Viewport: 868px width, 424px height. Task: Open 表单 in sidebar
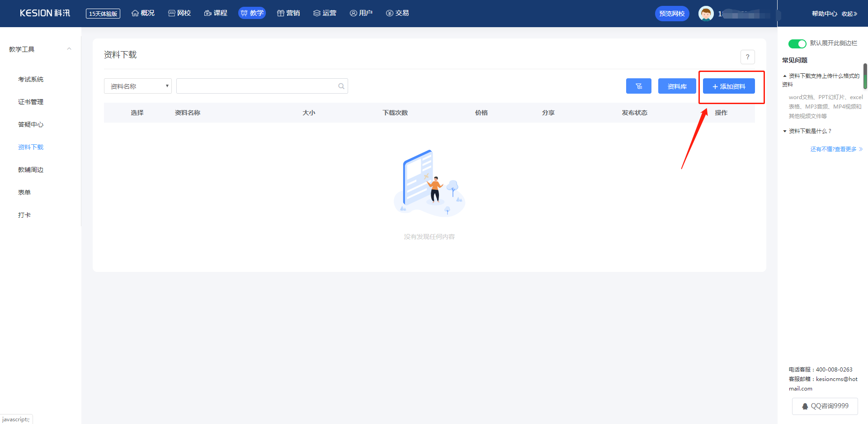point(24,192)
